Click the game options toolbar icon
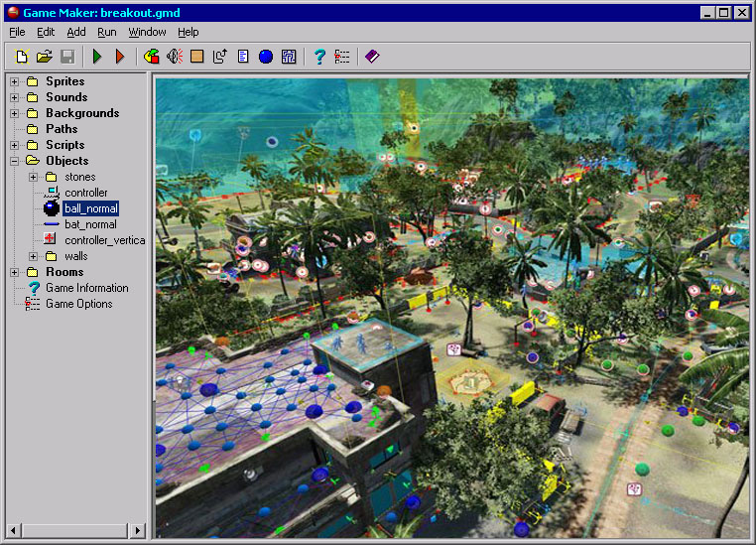 pos(342,57)
